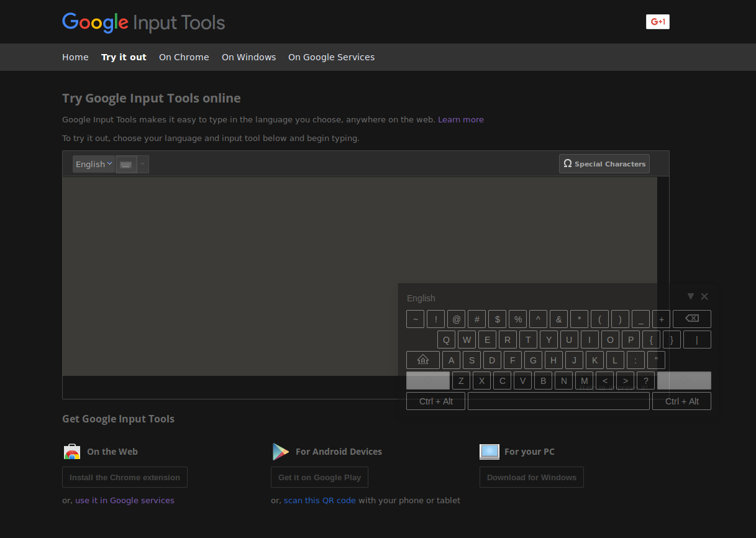The height and width of the screenshot is (538, 756).
Task: Expand the input tool dropdown arrow
Action: tap(143, 164)
